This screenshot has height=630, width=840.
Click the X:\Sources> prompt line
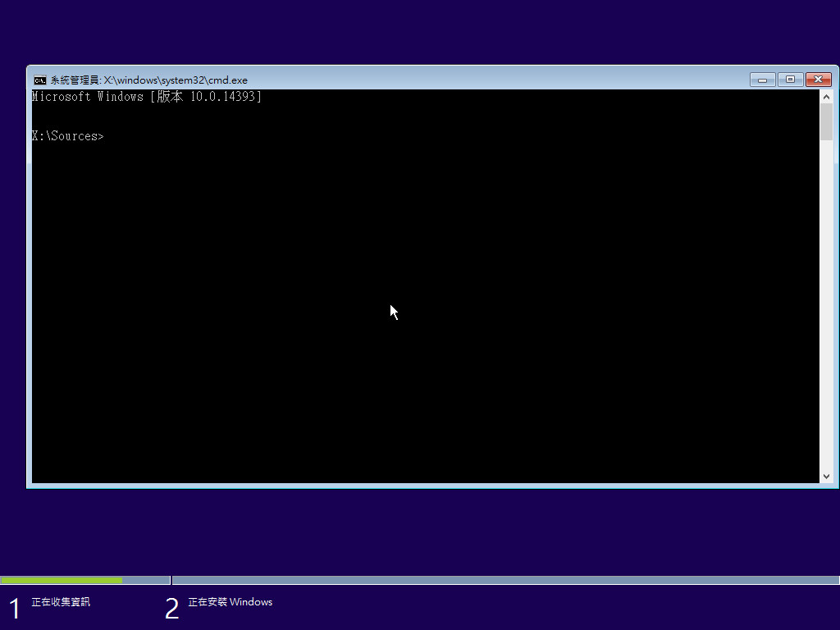[x=67, y=136]
